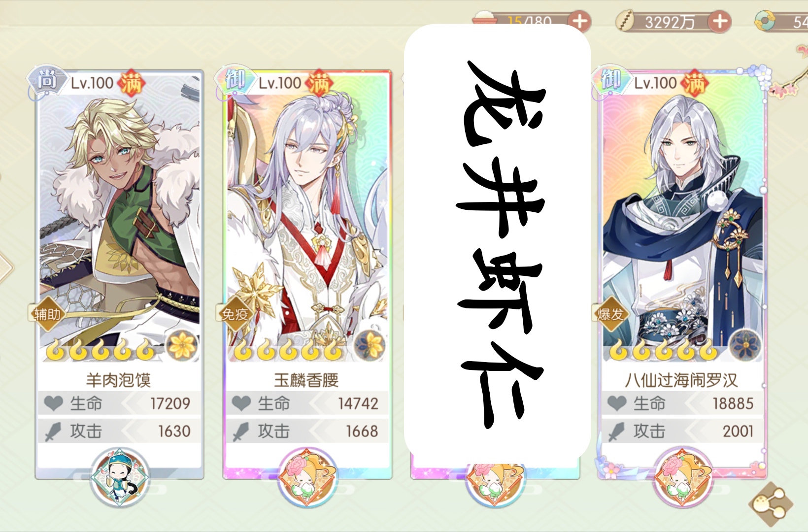
Task: Tap the 御 rarity badge on 玉麟香腰 card
Action: [235, 80]
